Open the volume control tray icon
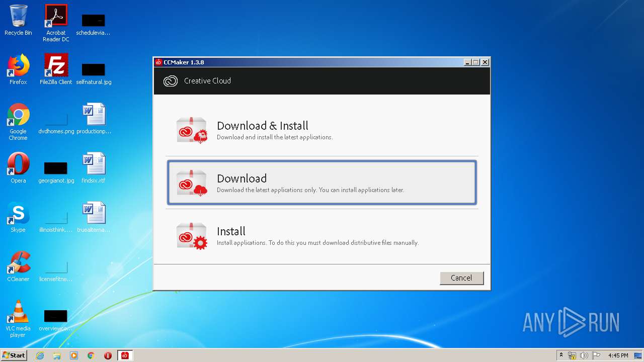The width and height of the screenshot is (644, 362). coord(584,355)
